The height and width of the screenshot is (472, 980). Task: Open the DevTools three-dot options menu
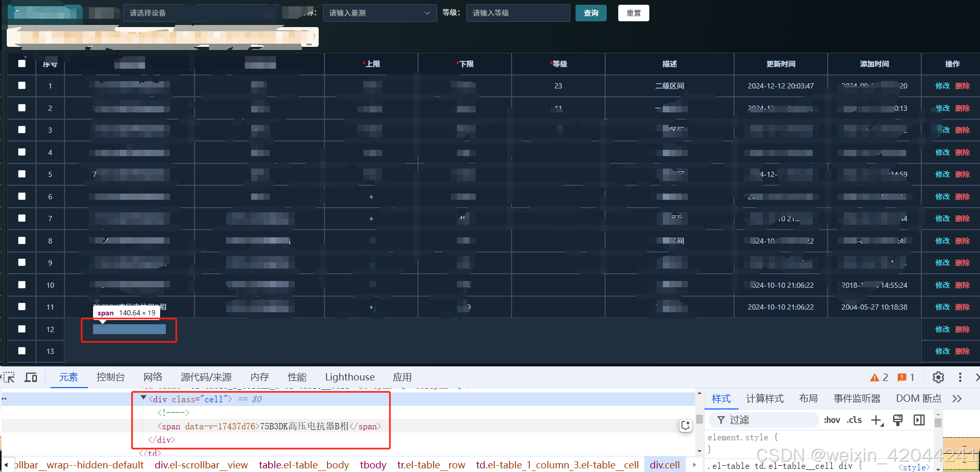pos(960,377)
